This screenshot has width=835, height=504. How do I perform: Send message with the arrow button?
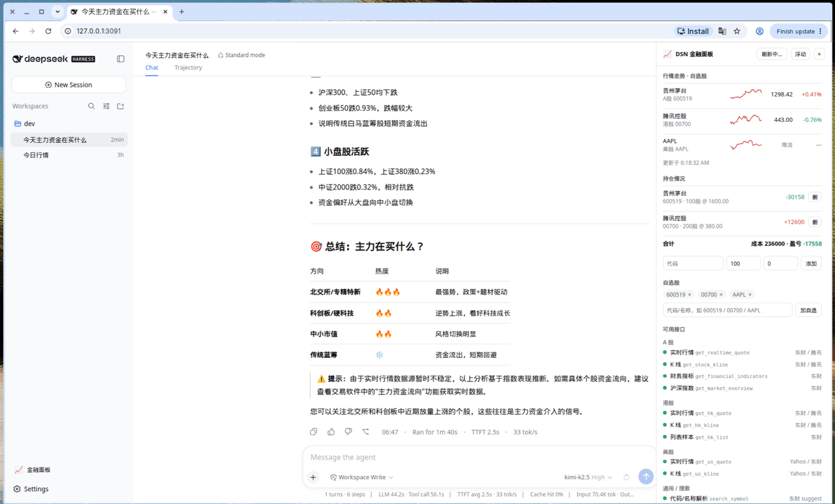(x=646, y=477)
